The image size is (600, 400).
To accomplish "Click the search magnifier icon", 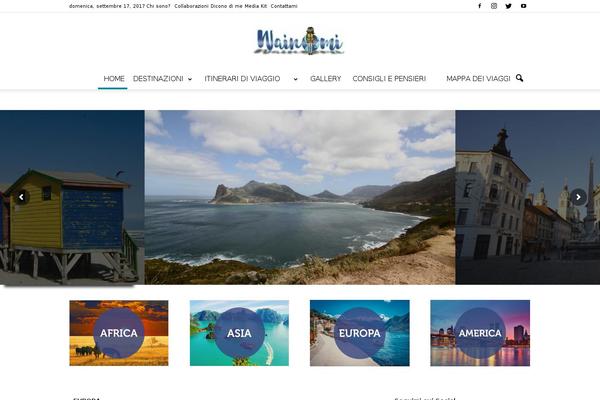I will (519, 78).
